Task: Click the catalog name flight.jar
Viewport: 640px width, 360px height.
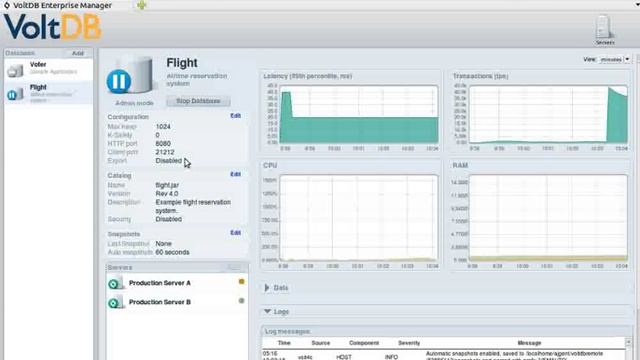Action: point(167,185)
